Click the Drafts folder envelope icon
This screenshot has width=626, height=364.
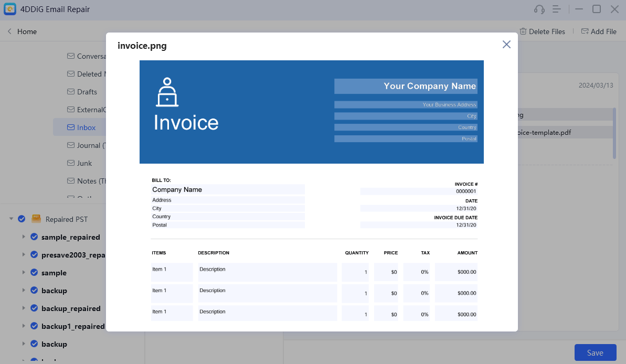point(71,92)
